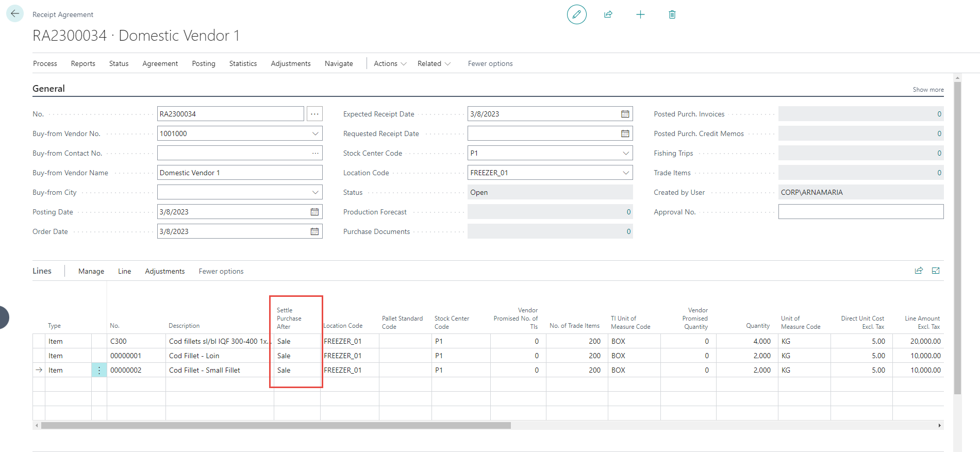Maximize the Lines section with expand icon
This screenshot has height=452, width=980.
click(936, 271)
